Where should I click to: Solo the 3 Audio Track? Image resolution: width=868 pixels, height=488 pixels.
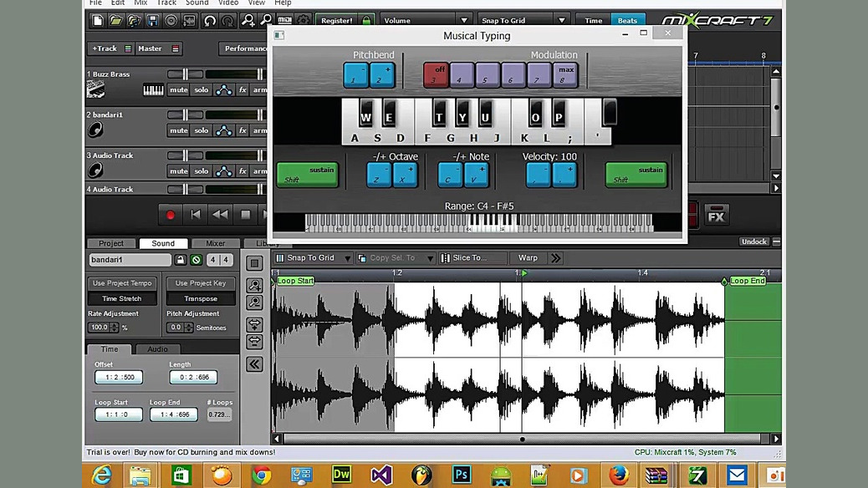point(201,171)
